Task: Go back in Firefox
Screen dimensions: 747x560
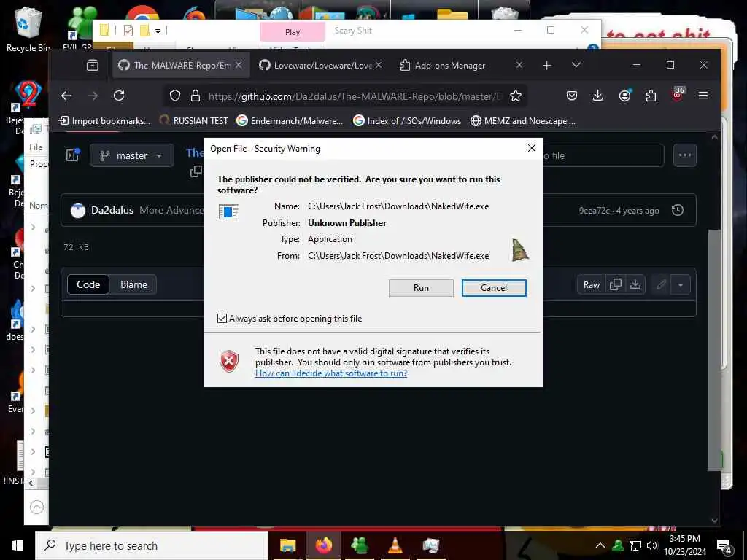Action: point(66,96)
